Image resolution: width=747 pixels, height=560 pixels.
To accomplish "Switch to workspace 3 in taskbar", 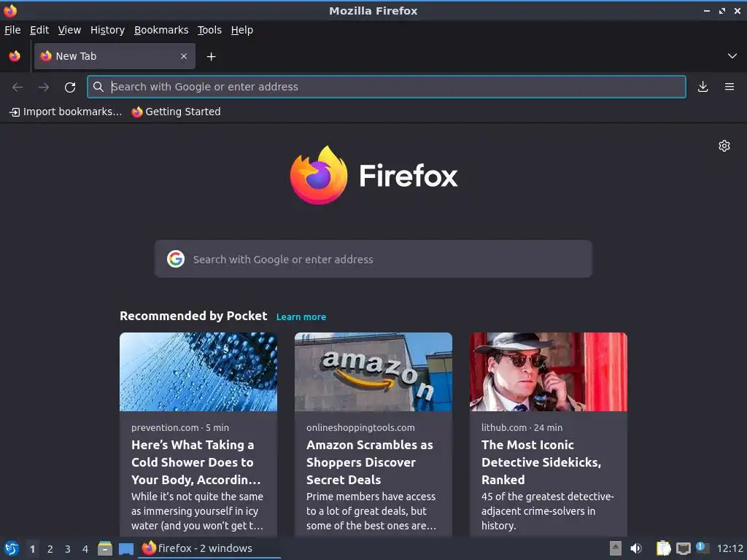I will point(68,548).
